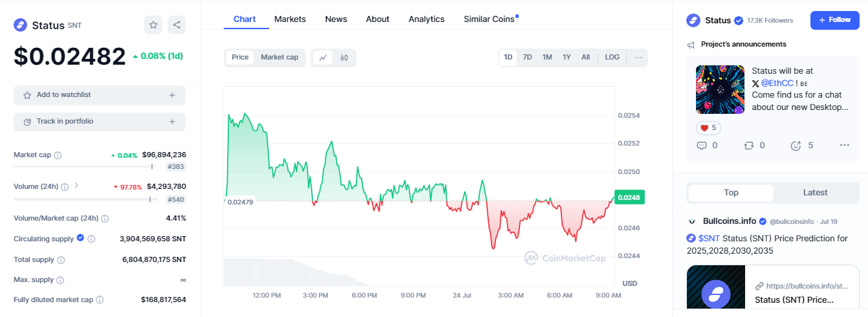Expand Volume (24h) chevron arrow

(76, 186)
